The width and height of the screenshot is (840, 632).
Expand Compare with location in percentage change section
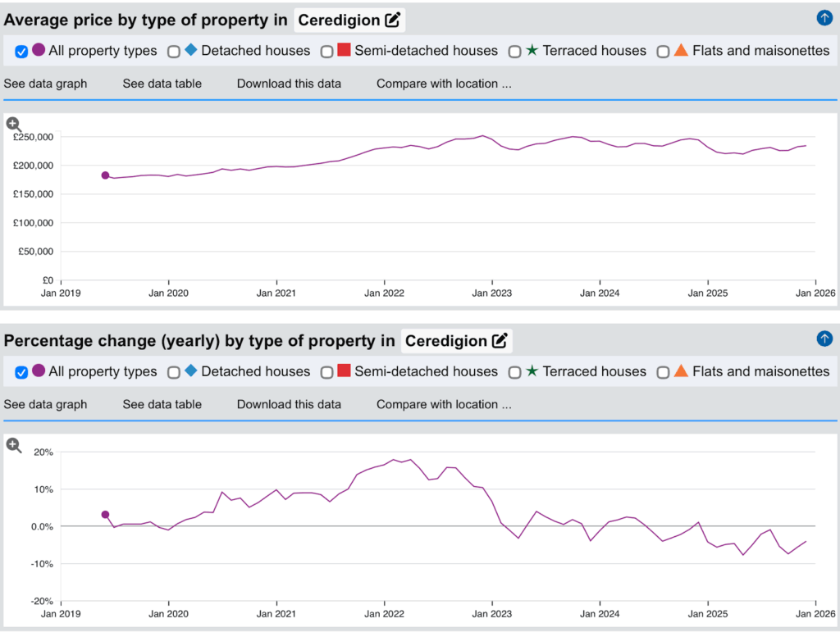444,404
